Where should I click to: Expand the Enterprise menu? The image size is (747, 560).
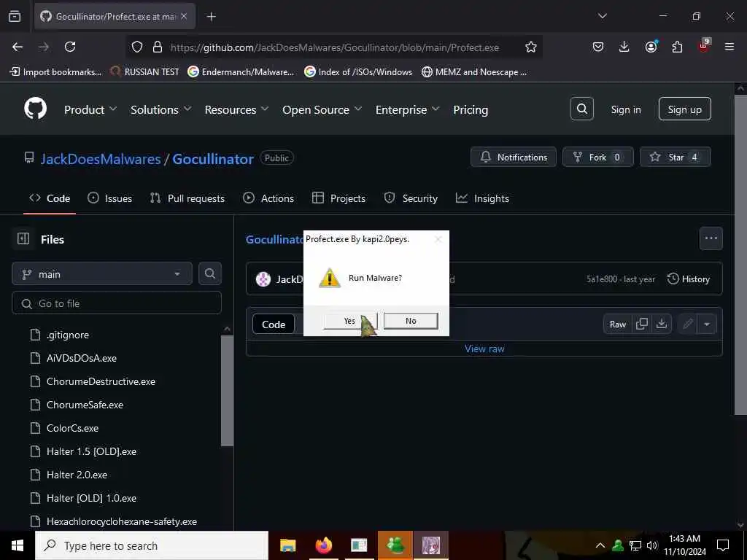(x=407, y=109)
